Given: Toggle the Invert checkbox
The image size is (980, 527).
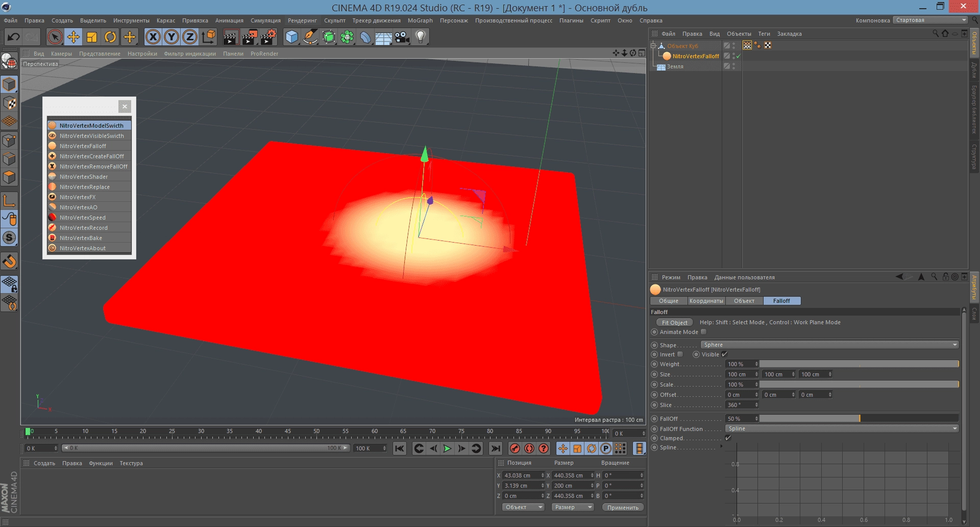Looking at the screenshot, I should click(680, 354).
